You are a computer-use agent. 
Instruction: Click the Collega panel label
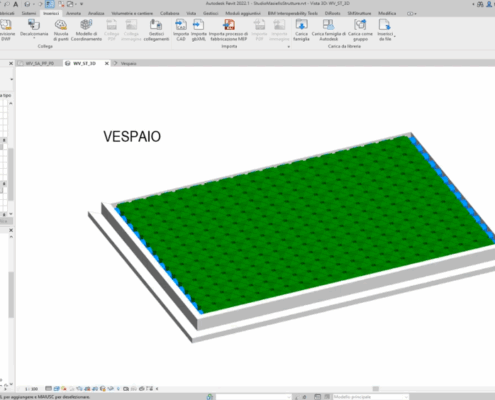coord(45,46)
